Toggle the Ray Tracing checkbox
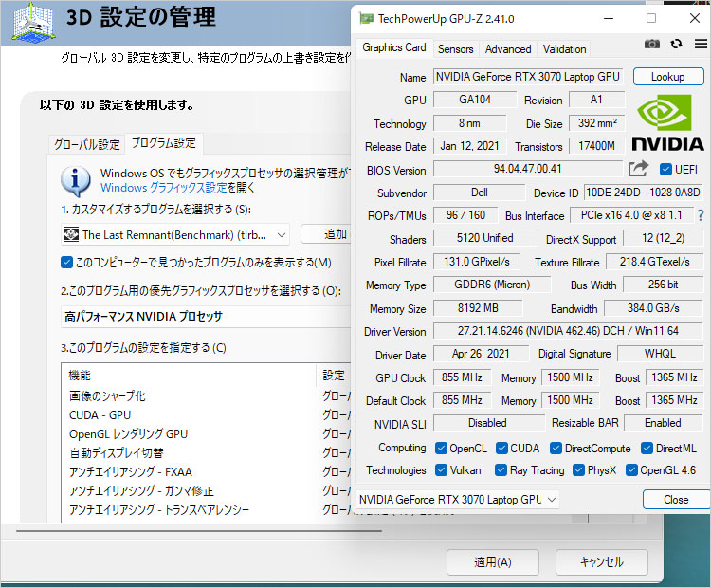Image resolution: width=711 pixels, height=588 pixels. pos(501,470)
